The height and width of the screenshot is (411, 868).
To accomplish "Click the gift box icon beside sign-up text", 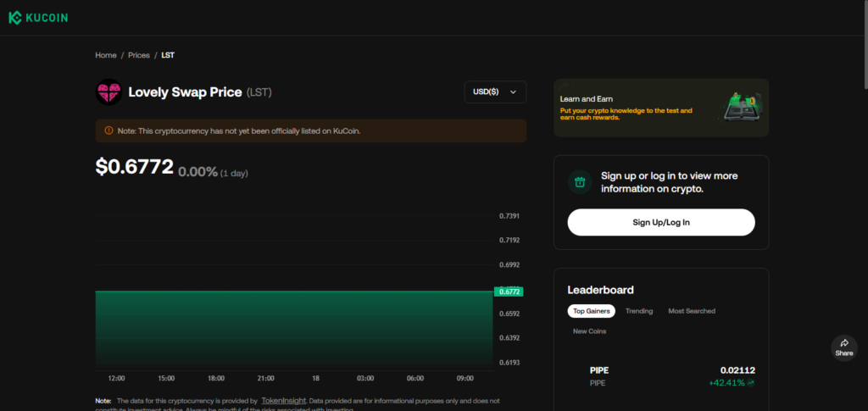I will click(x=580, y=182).
